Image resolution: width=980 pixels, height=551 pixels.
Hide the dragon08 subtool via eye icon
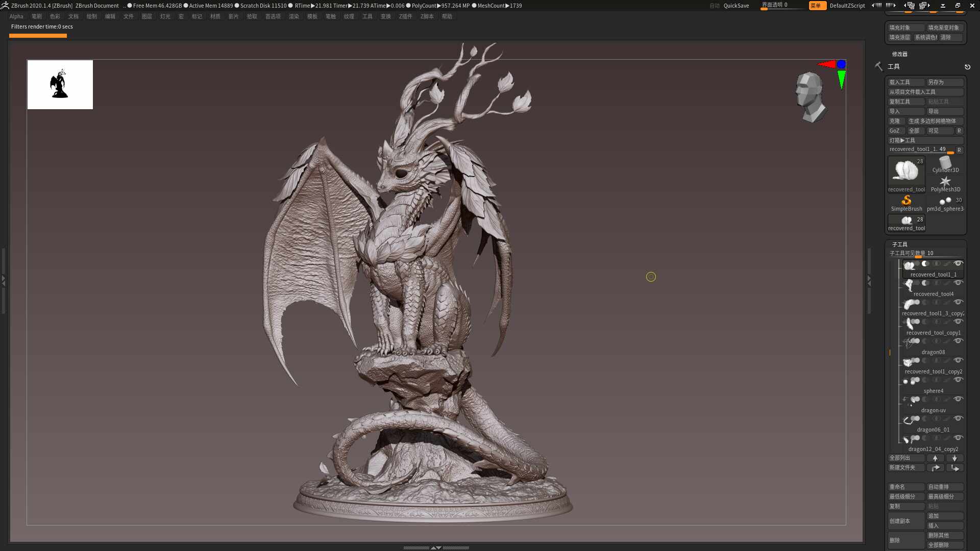pyautogui.click(x=958, y=341)
